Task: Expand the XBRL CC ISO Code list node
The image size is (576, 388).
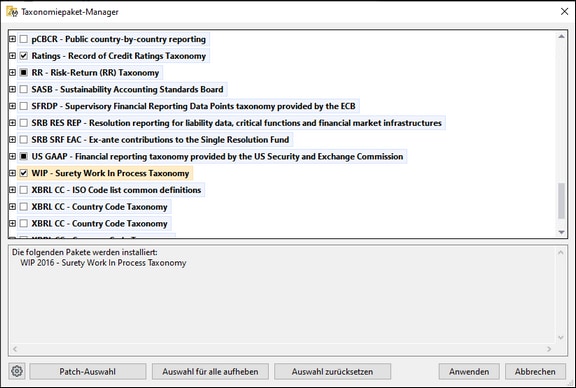Action: 12,190
